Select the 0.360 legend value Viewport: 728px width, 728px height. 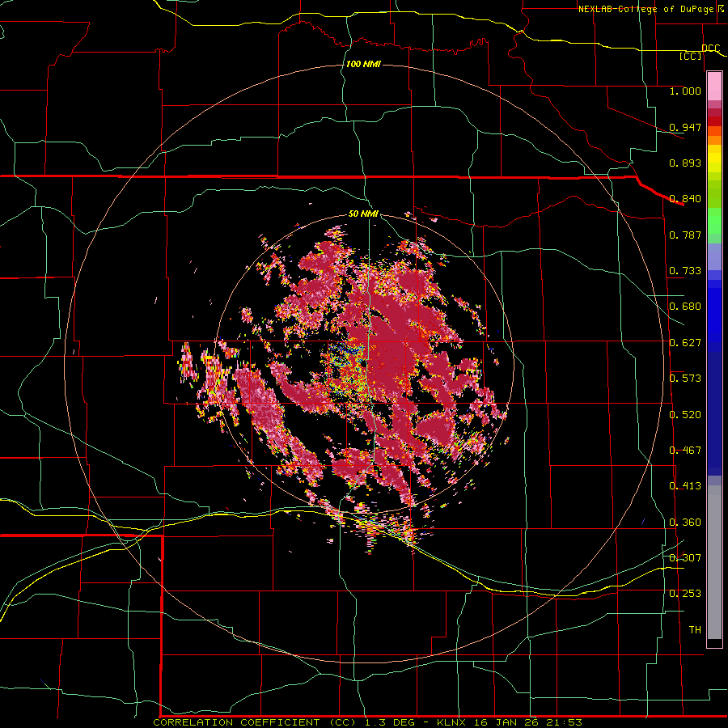pyautogui.click(x=685, y=523)
